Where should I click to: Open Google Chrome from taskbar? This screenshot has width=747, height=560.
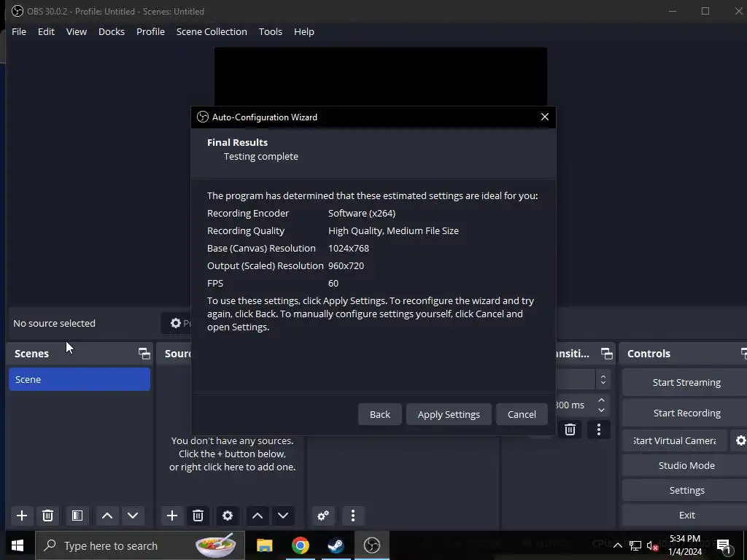click(x=300, y=545)
